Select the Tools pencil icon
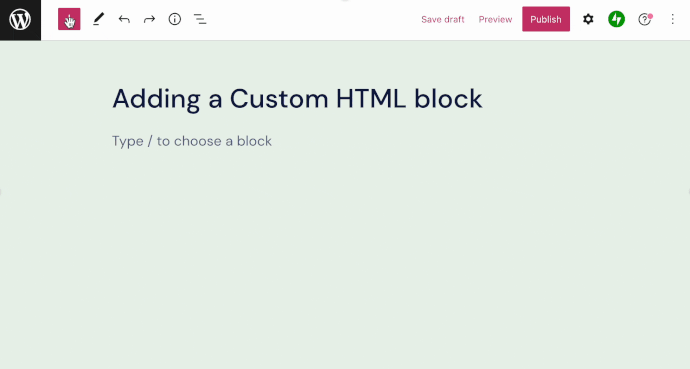690x369 pixels. [x=99, y=19]
